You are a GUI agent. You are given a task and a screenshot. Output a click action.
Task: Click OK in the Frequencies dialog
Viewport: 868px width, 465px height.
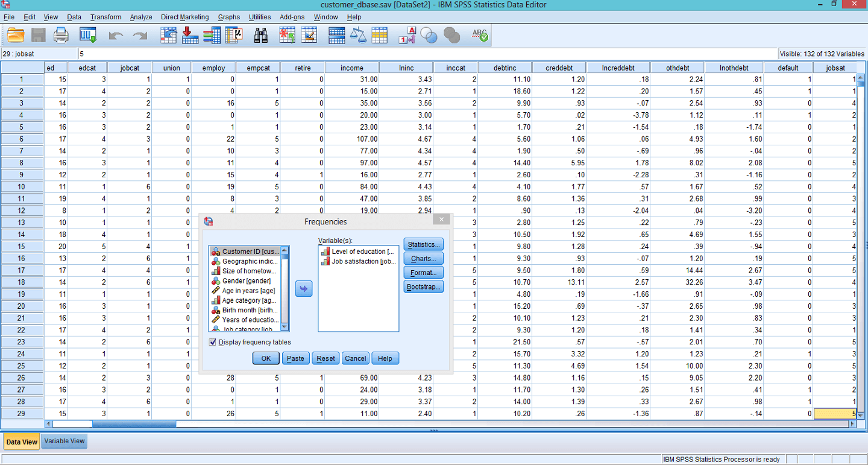(x=266, y=358)
